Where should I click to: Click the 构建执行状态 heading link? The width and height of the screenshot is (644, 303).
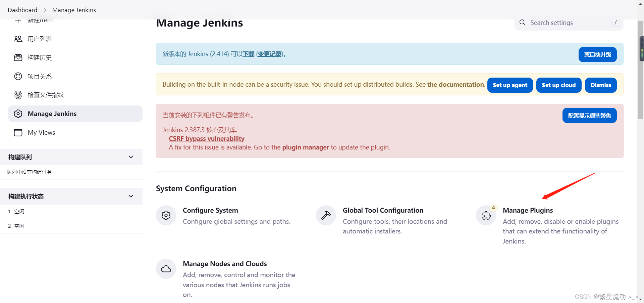[x=26, y=197]
